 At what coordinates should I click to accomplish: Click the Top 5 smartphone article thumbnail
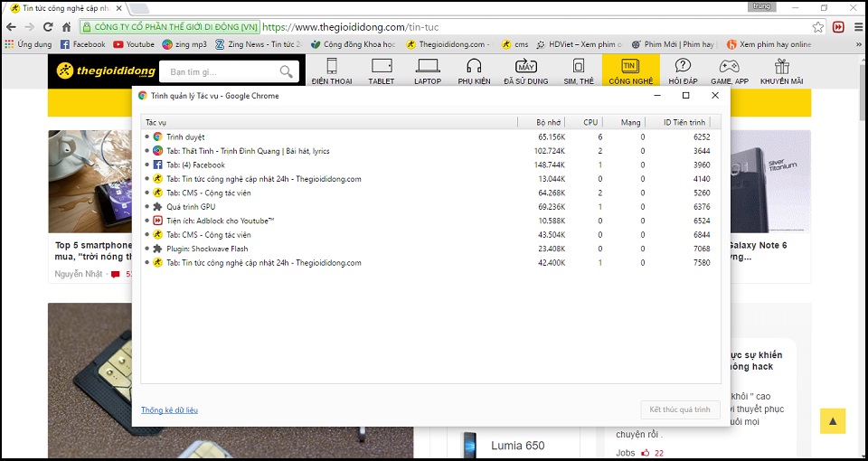90,182
